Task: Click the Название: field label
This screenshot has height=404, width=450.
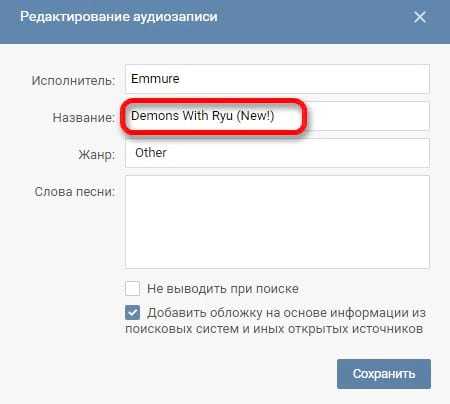Action: (84, 117)
